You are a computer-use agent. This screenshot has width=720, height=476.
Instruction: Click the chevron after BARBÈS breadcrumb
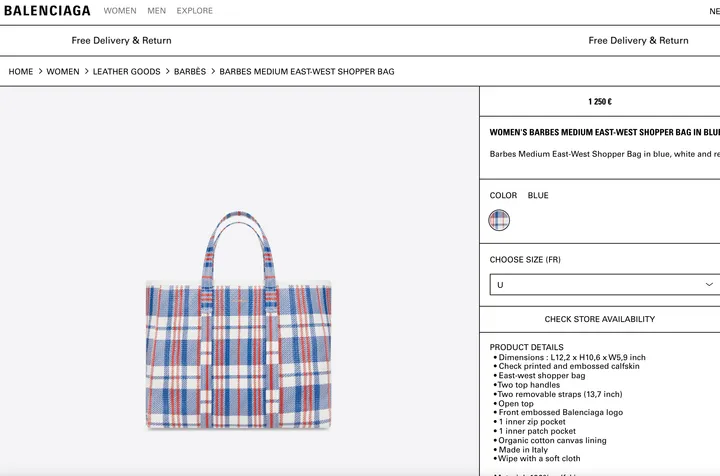pyautogui.click(x=213, y=72)
